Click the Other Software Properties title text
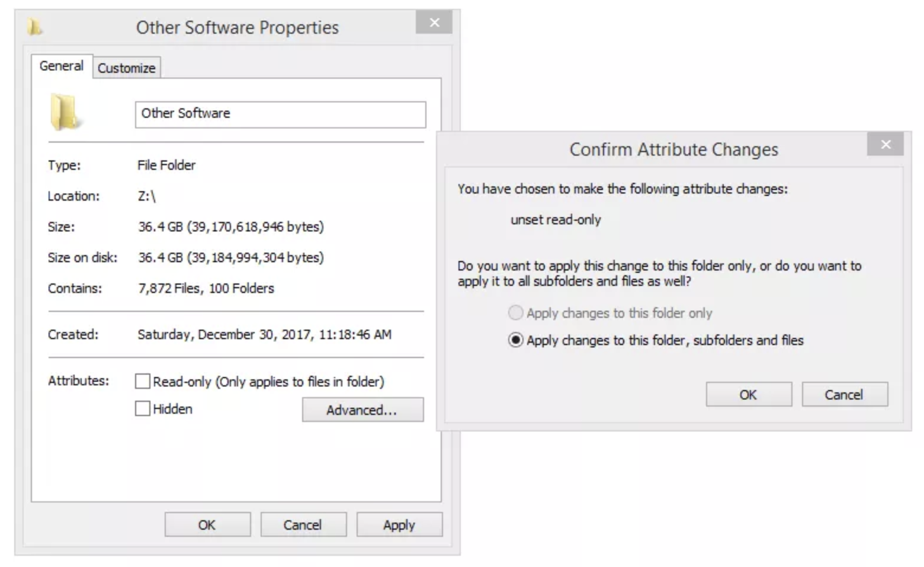Image resolution: width=924 pixels, height=567 pixels. [238, 27]
